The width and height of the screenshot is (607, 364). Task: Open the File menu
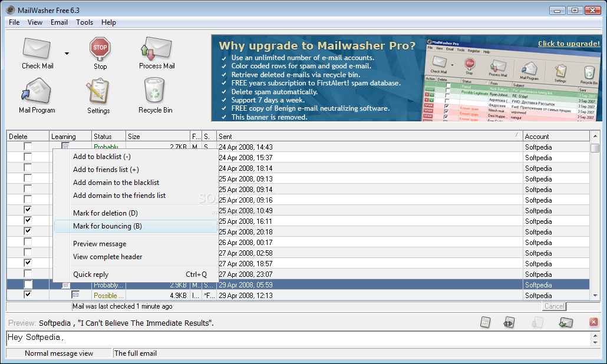click(14, 22)
